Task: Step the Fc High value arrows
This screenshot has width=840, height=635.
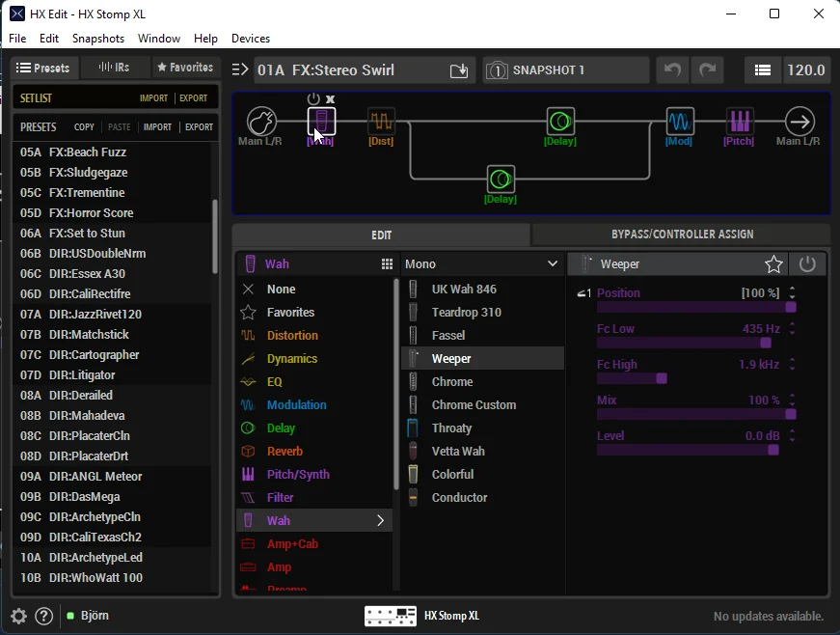Action: pyautogui.click(x=793, y=365)
